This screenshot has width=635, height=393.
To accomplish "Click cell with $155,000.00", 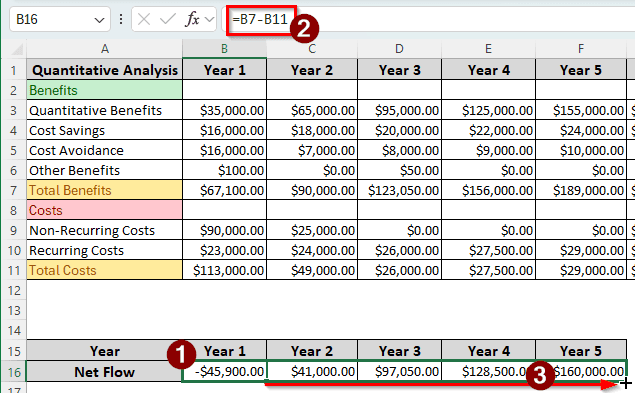I will pyautogui.click(x=581, y=110).
